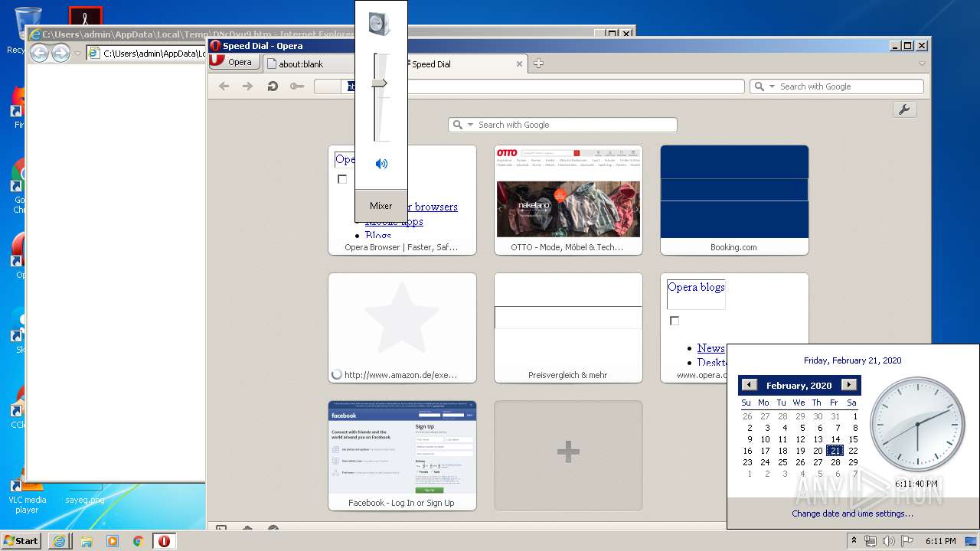Screen dimensions: 980x551
Task: Click the Opera taskbar button
Action: point(164,541)
